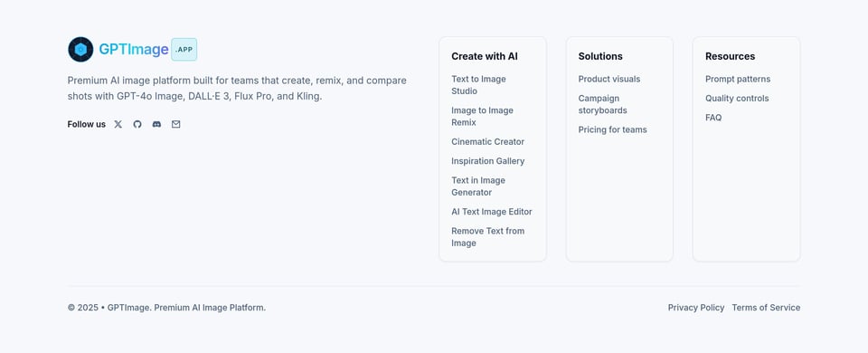The width and height of the screenshot is (868, 353).
Task: View Pricing for teams
Action: tap(612, 129)
